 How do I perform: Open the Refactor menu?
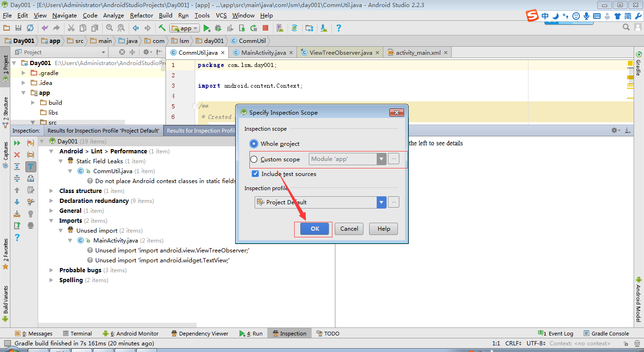pyautogui.click(x=141, y=16)
